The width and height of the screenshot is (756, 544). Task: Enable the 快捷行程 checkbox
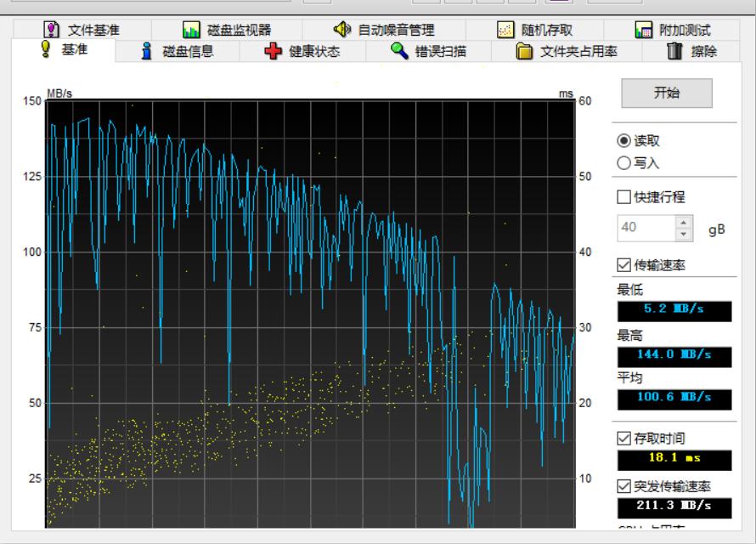(624, 197)
